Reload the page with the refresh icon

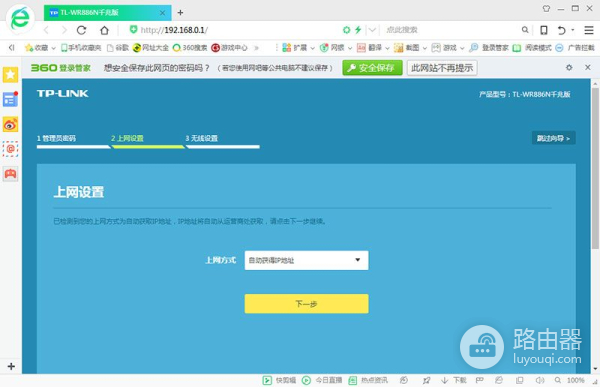(x=82, y=30)
